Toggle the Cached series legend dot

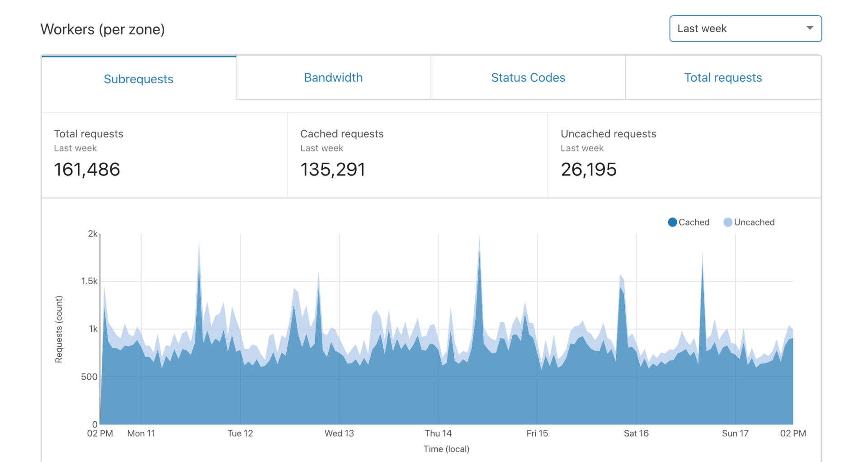pyautogui.click(x=672, y=222)
